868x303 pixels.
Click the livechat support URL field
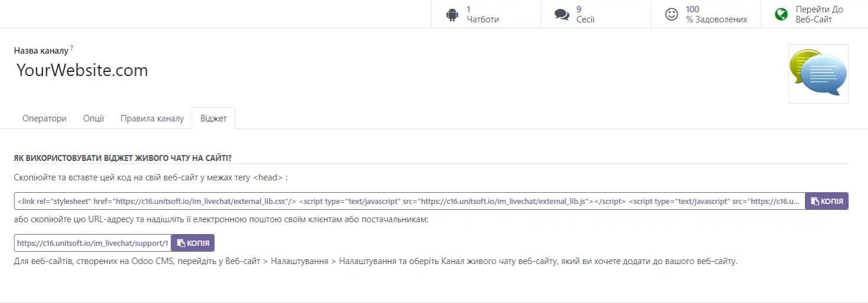(x=93, y=243)
